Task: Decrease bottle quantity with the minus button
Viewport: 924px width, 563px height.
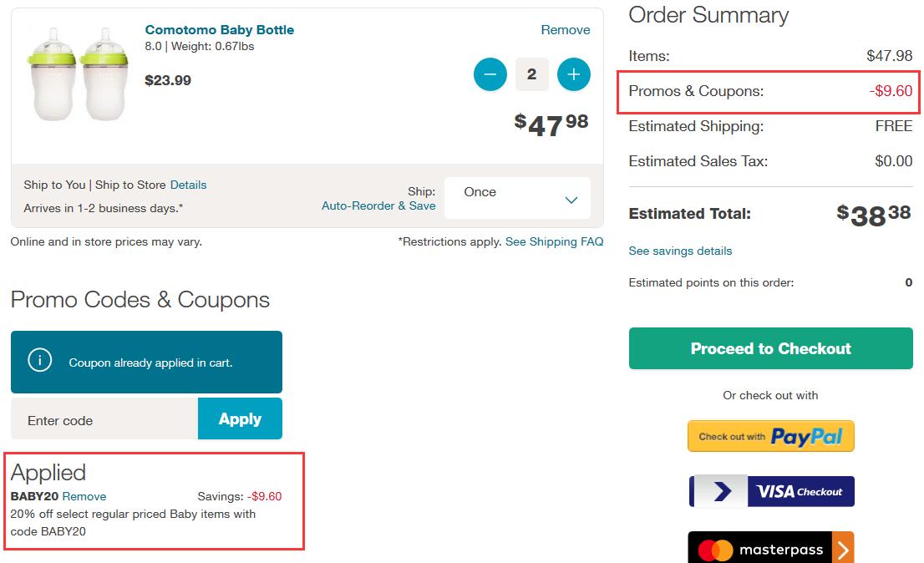Action: tap(490, 75)
